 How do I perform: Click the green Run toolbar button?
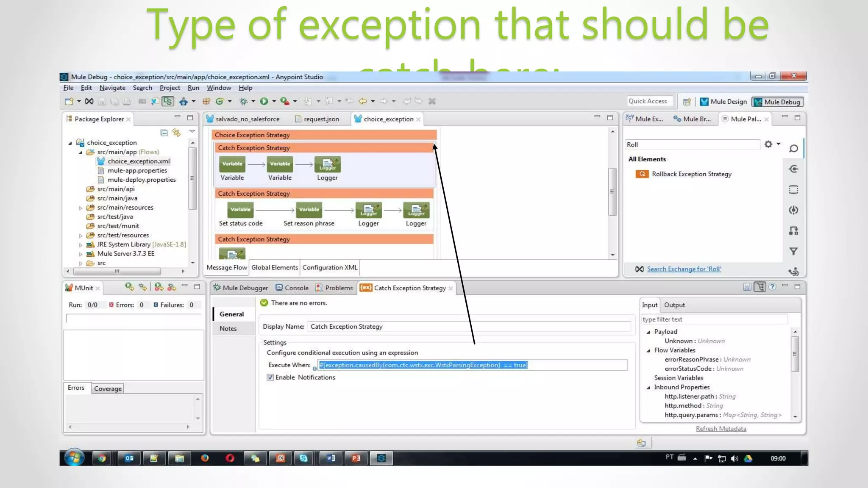(264, 101)
